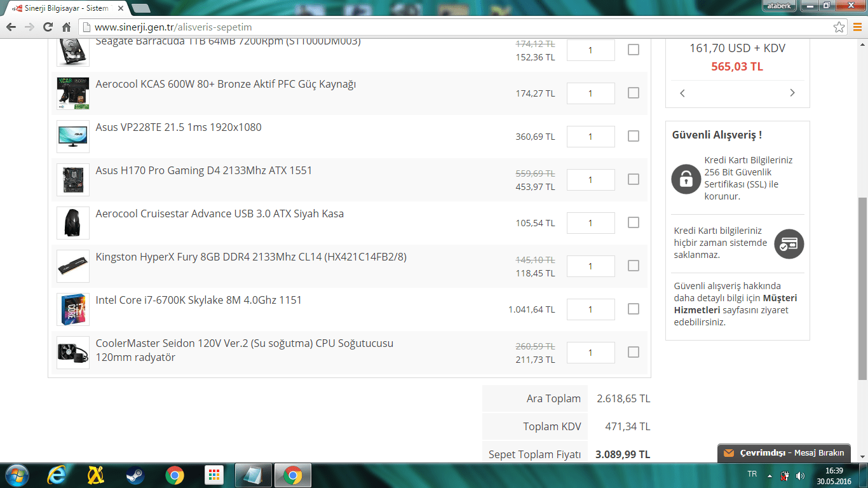Click the browser forward arrow
This screenshot has height=488, width=868.
coord(29,27)
